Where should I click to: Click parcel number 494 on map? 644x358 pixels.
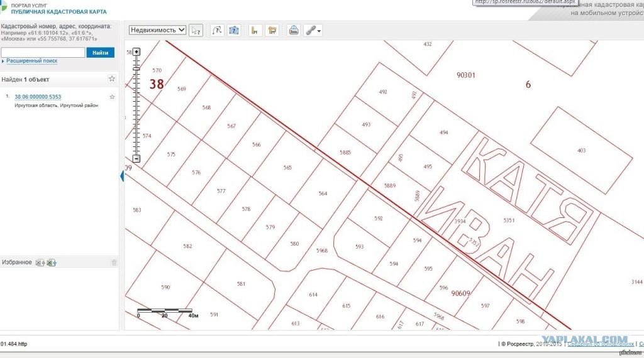point(443,133)
